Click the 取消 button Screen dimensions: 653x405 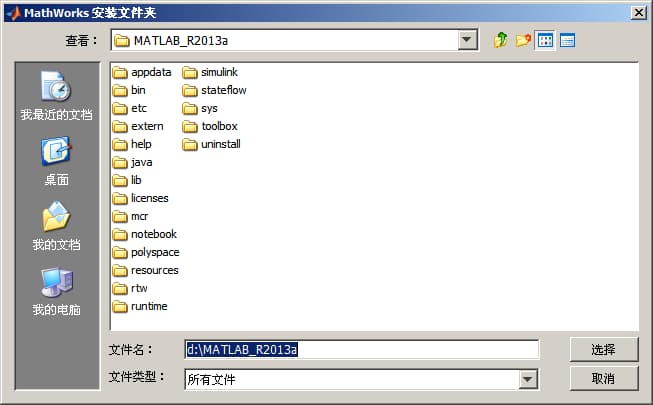tap(603, 378)
